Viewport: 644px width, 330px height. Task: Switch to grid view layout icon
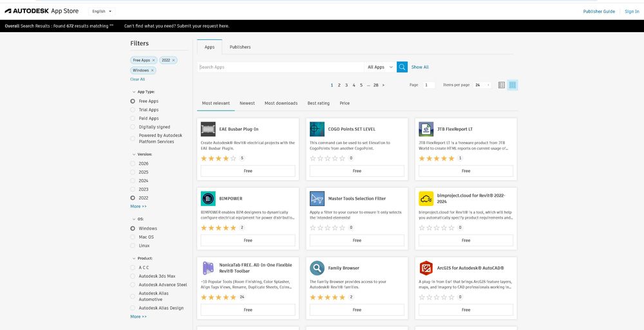click(x=513, y=85)
